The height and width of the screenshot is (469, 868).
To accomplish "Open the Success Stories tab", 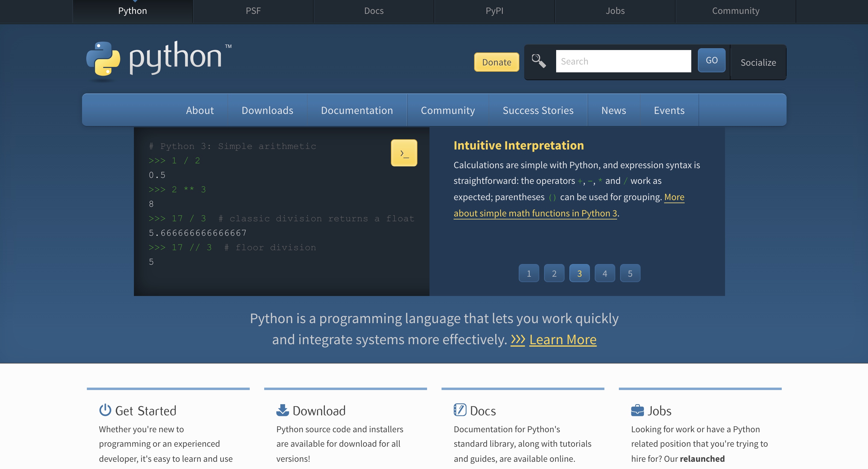I will click(538, 109).
